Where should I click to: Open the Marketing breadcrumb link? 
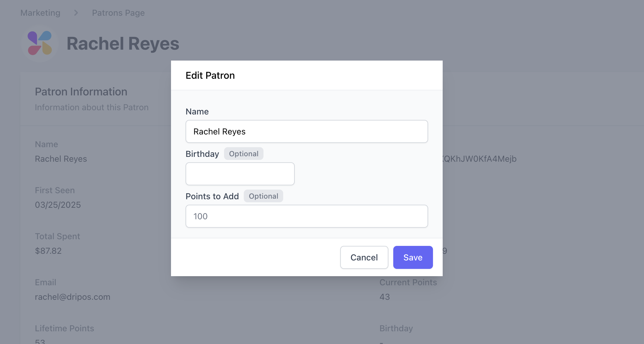pos(40,13)
